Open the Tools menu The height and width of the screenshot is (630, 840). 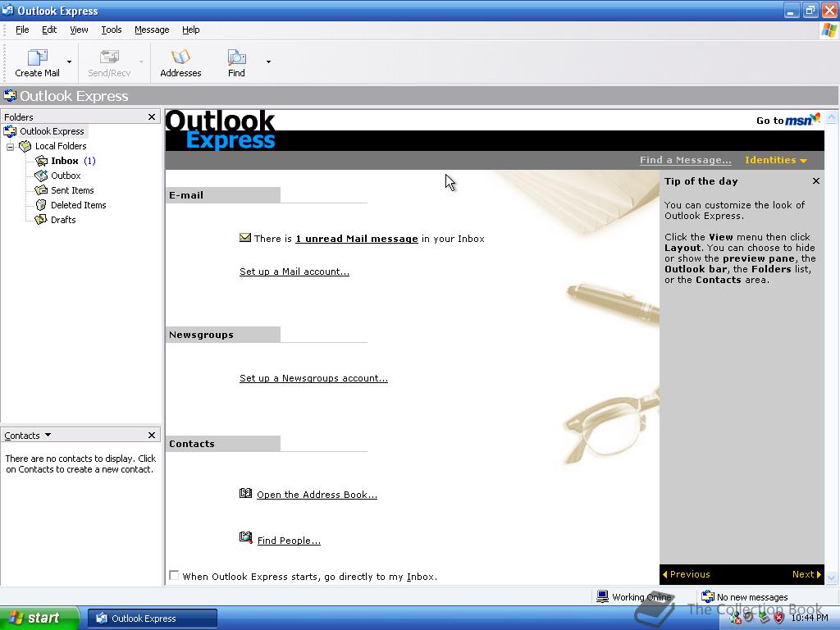click(112, 30)
